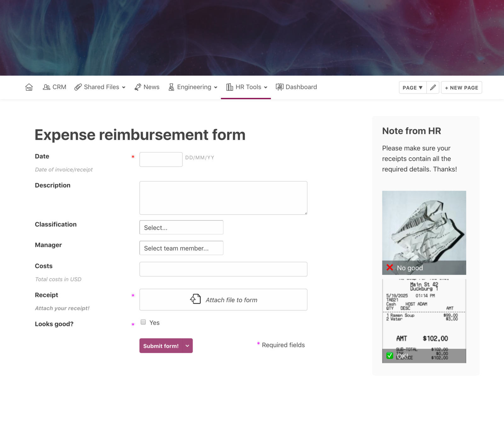
Task: Open the Select team member dropdown
Action: tap(181, 248)
